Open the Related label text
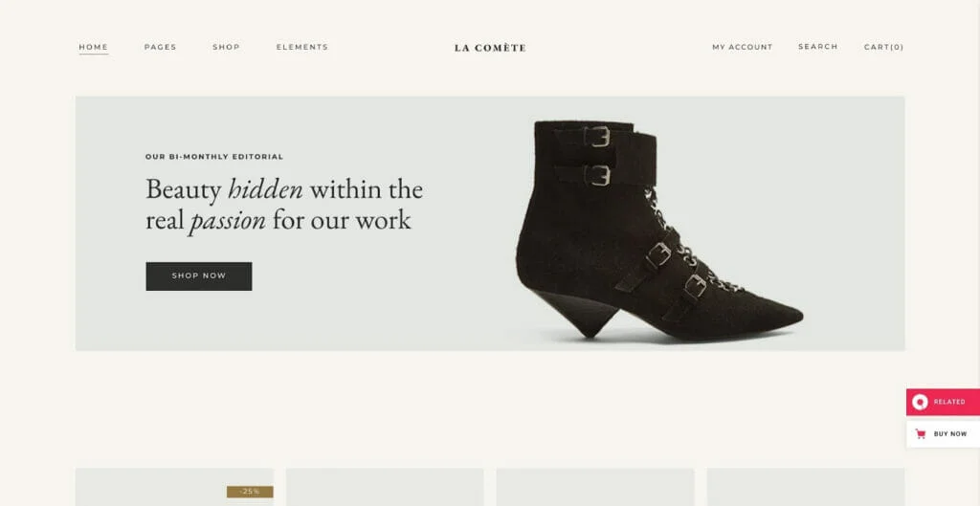 pos(949,403)
